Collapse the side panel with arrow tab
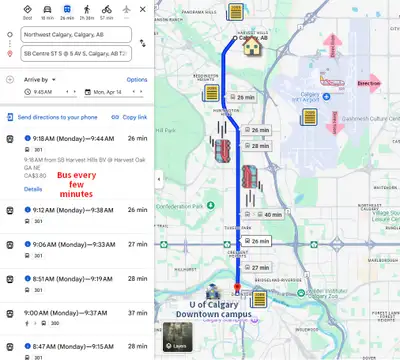 point(159,179)
